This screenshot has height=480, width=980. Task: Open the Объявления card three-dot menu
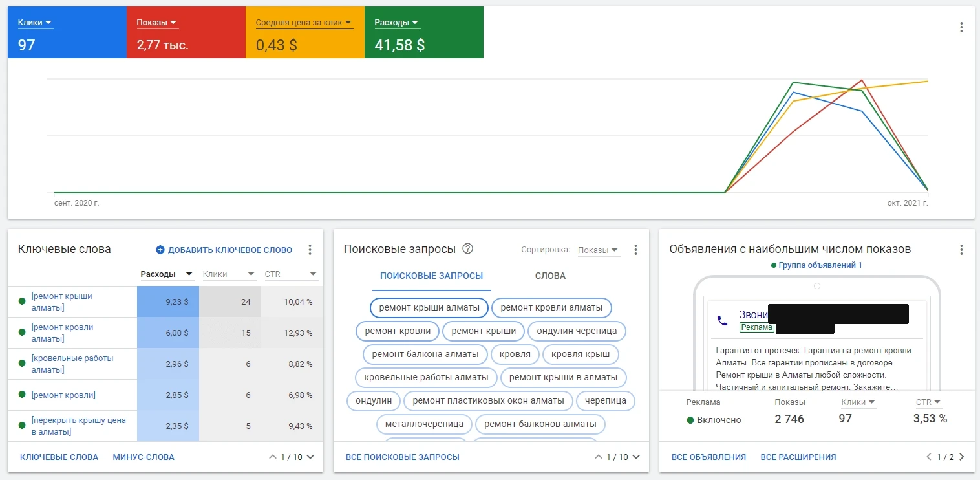(x=961, y=250)
